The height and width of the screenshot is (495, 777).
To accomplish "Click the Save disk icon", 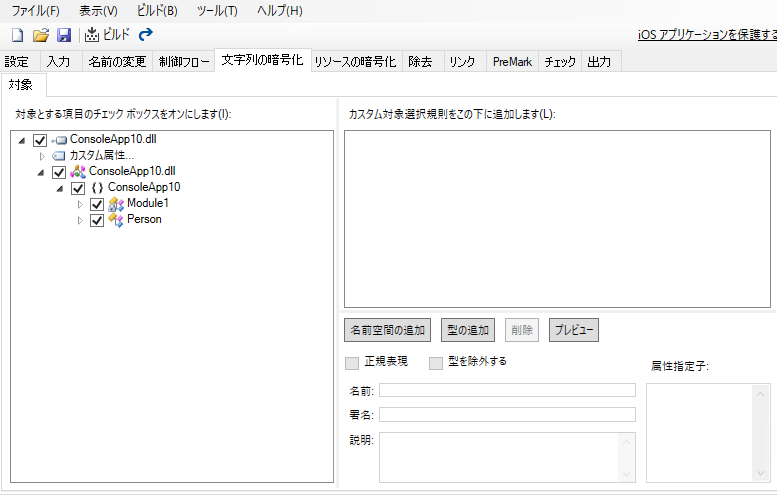I will pos(64,35).
